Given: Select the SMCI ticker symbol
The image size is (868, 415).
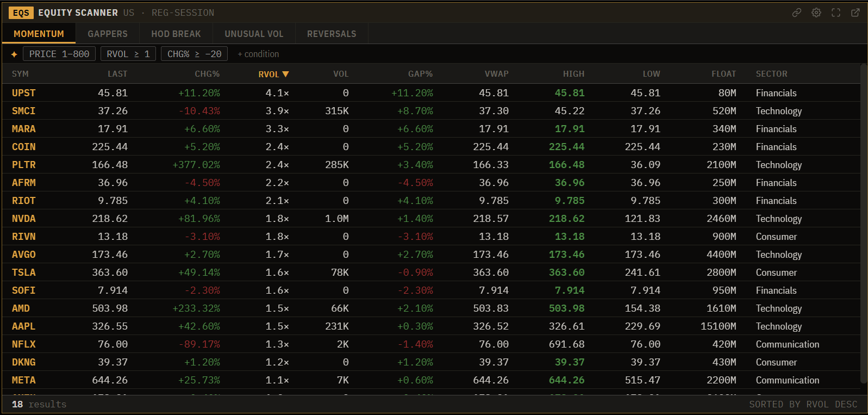Looking at the screenshot, I should pyautogui.click(x=24, y=111).
